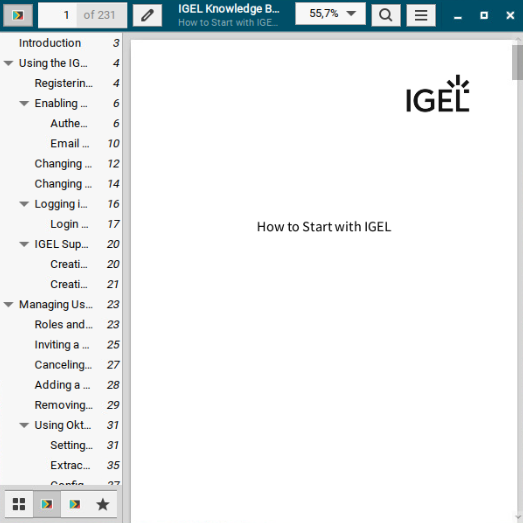Collapse the 'IGEL Sup...' subsection
This screenshot has height=523, width=523.
coord(24,244)
